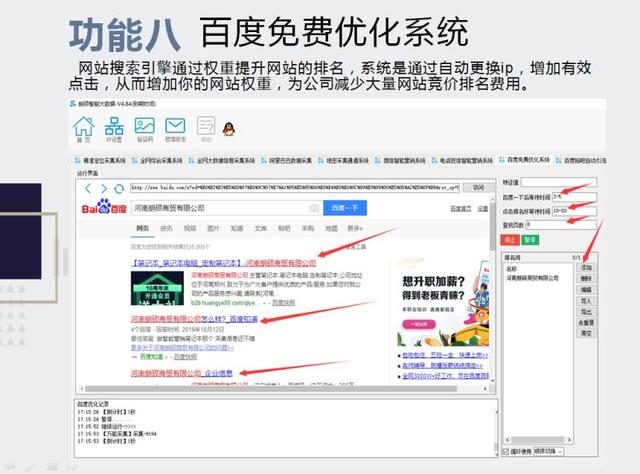Click the pink button in the ad

(419, 324)
